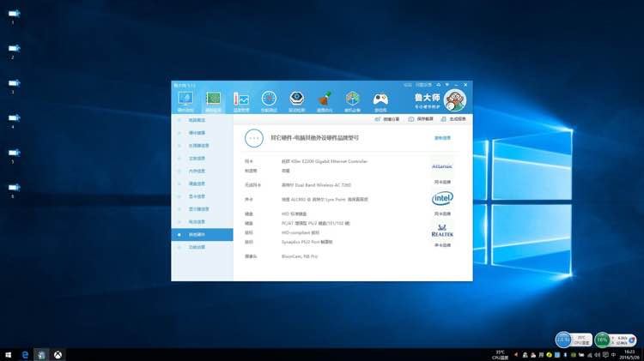This screenshot has width=644, height=361.
Task: Open the game library gamepad icon
Action: pyautogui.click(x=380, y=101)
